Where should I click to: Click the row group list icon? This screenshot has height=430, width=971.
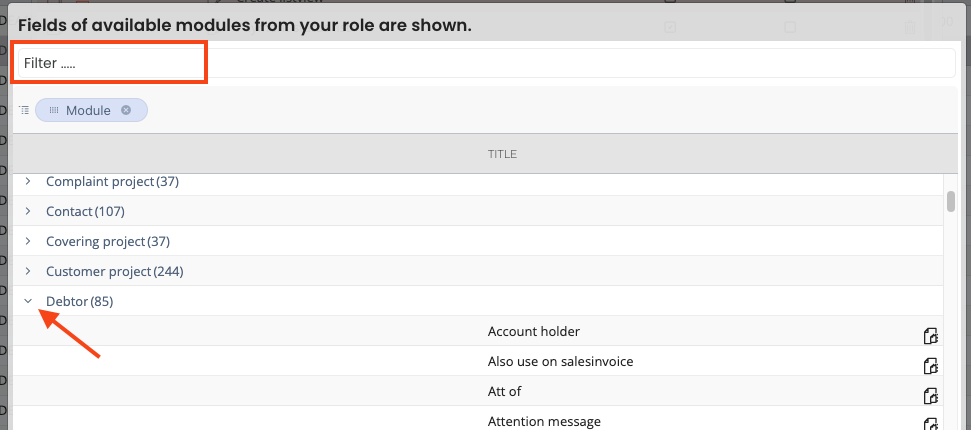click(x=24, y=110)
